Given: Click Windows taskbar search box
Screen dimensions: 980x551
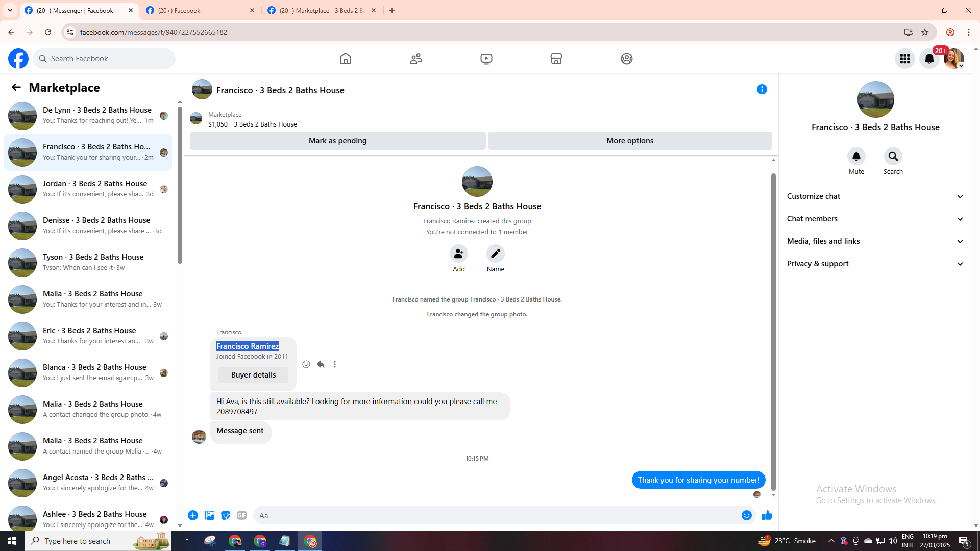Looking at the screenshot, I should coord(98,541).
